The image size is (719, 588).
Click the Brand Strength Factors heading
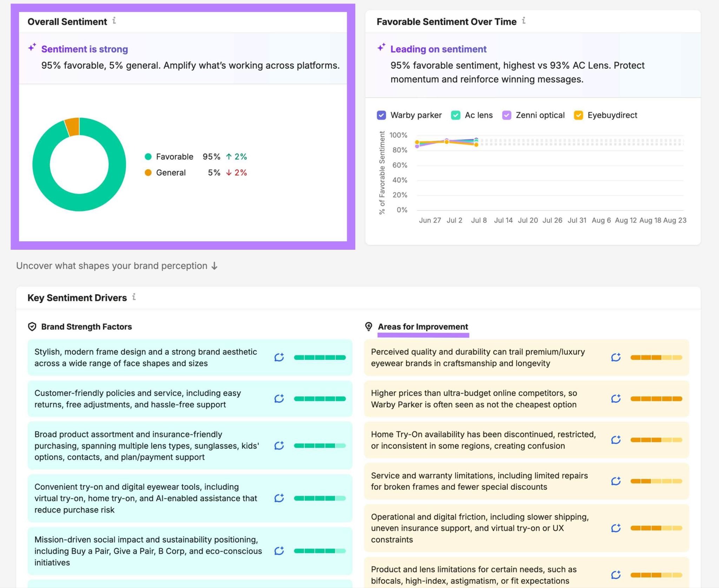click(86, 327)
